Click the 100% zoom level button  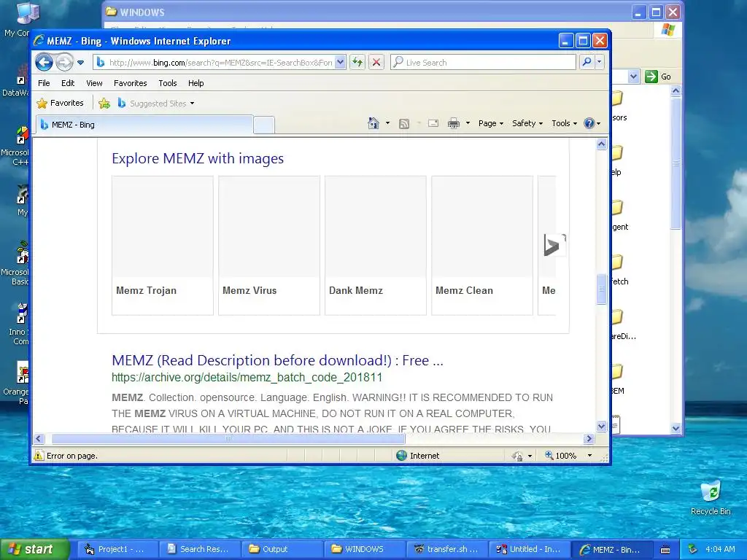[561, 456]
